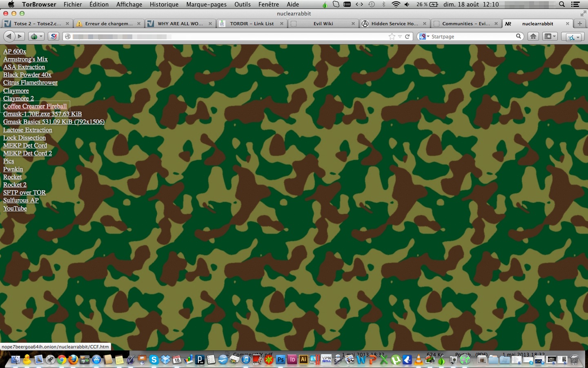The height and width of the screenshot is (368, 588).
Task: Close the Erreur de chargem... tab
Action: [139, 24]
